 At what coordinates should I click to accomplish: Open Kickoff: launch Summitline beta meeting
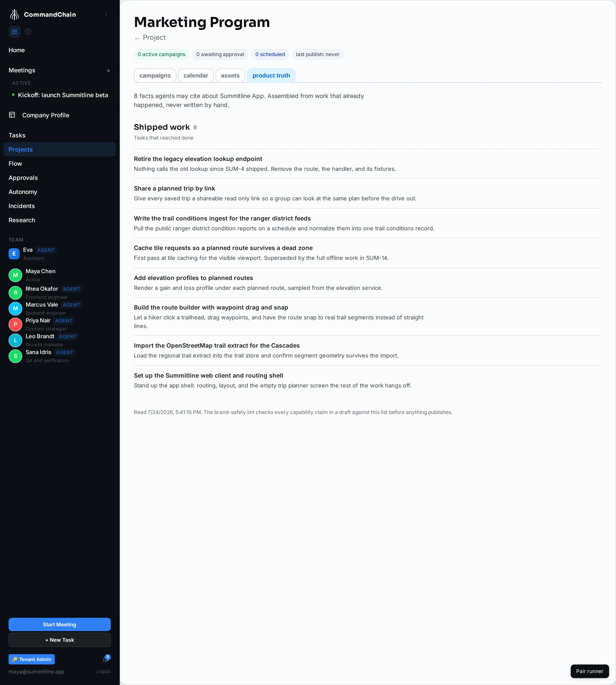(x=63, y=95)
